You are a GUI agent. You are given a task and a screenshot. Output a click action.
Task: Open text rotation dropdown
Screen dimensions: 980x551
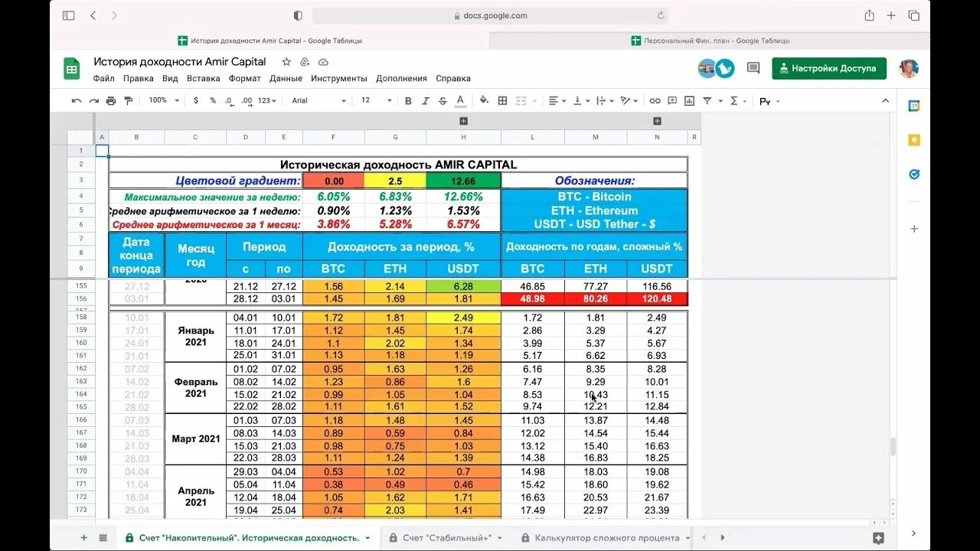coord(629,100)
